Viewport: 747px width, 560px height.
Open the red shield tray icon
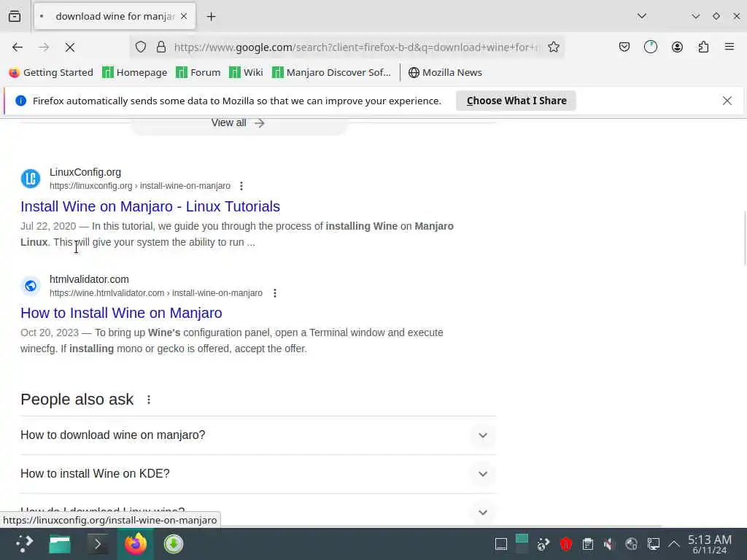pyautogui.click(x=565, y=544)
